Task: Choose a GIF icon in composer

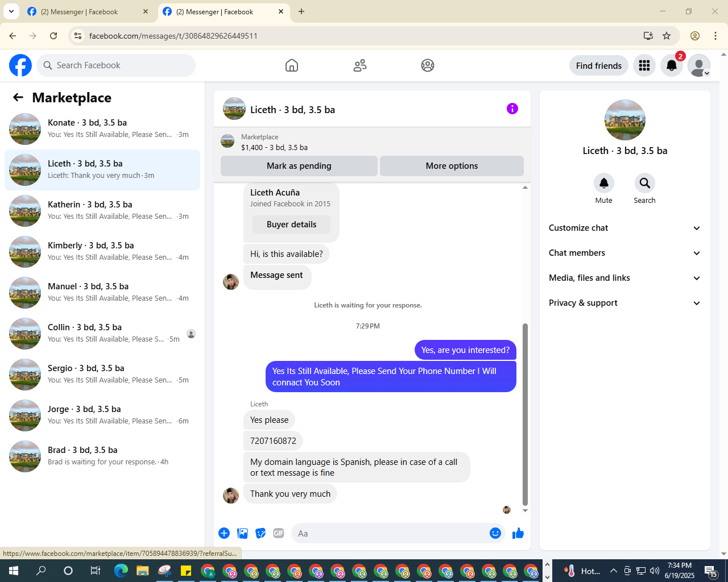Action: point(279,533)
